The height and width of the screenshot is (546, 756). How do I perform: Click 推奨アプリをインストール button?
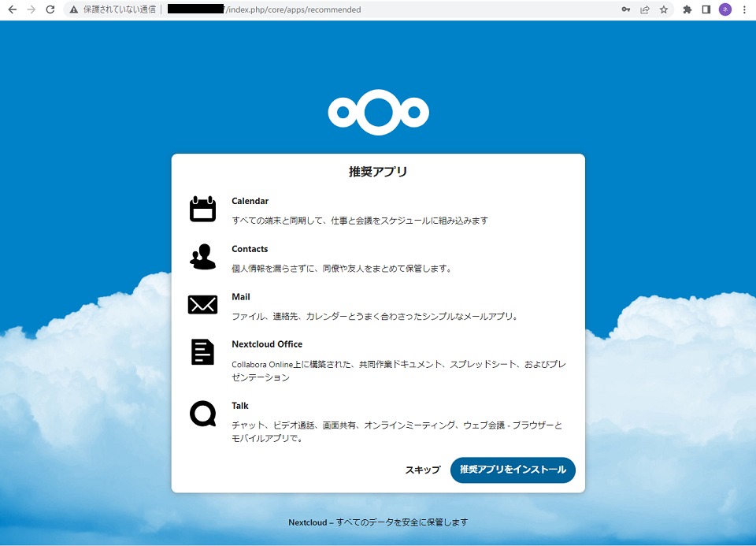click(513, 470)
